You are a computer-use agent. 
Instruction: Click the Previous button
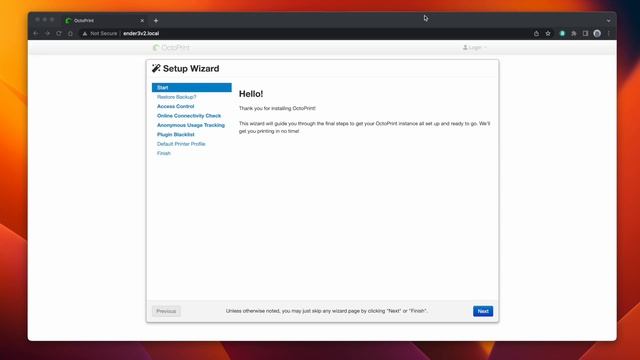166,311
